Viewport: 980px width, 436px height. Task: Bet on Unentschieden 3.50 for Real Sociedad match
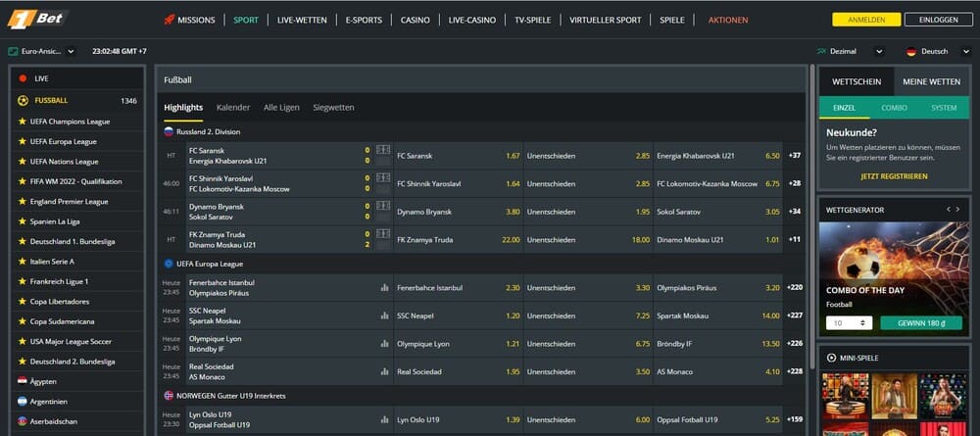(x=588, y=371)
